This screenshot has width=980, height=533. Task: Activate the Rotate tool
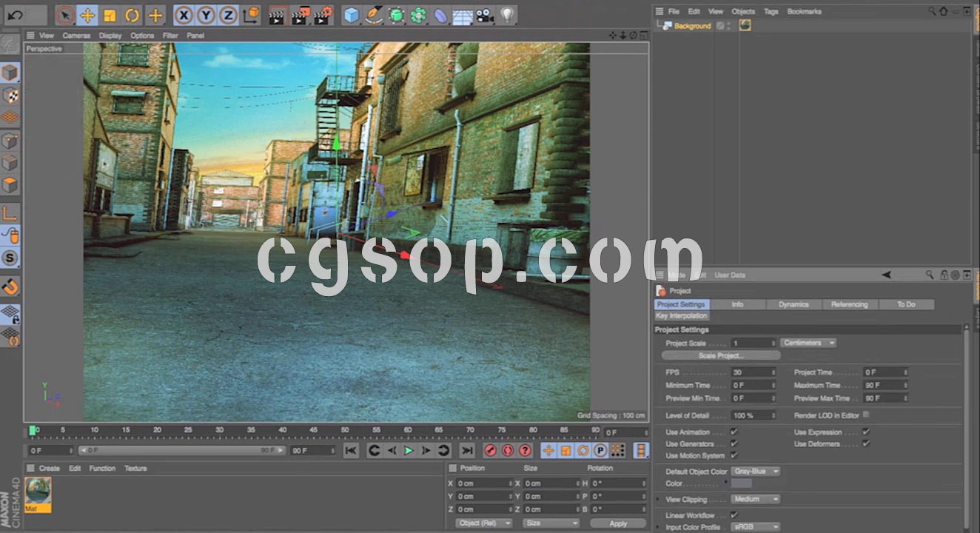pos(132,15)
